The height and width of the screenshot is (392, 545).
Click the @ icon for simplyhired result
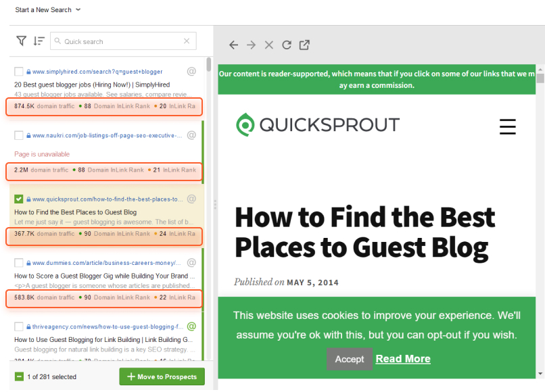coord(191,71)
